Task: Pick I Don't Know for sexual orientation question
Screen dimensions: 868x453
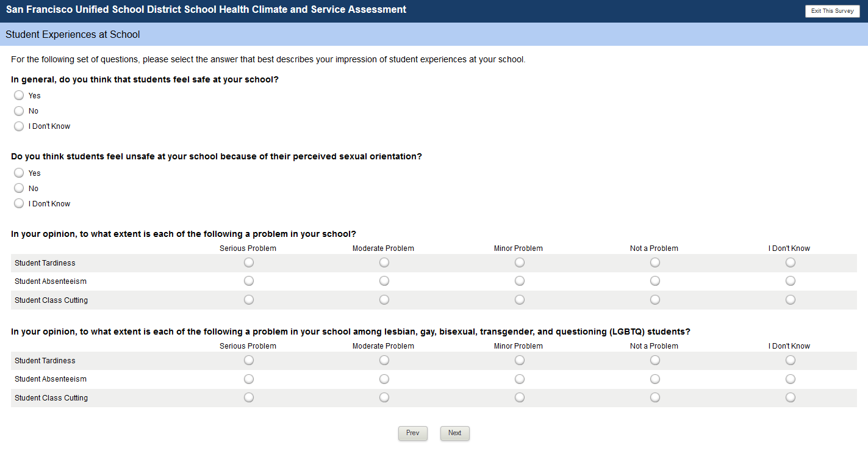Action: coord(19,203)
